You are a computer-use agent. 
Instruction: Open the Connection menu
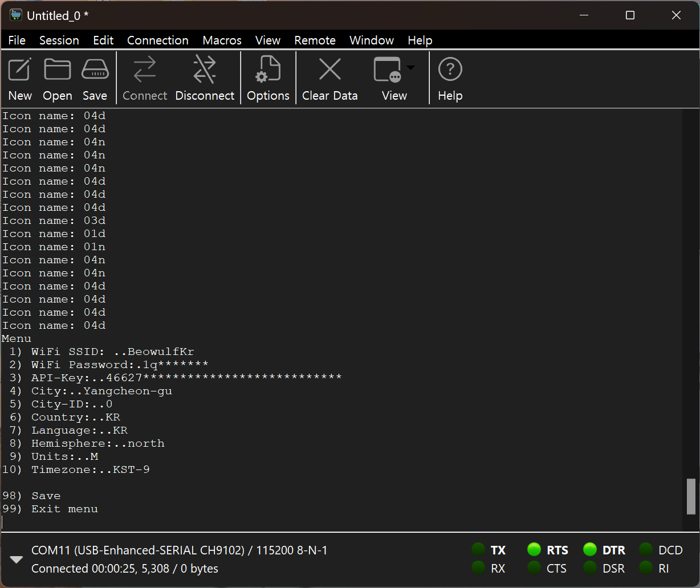click(158, 40)
